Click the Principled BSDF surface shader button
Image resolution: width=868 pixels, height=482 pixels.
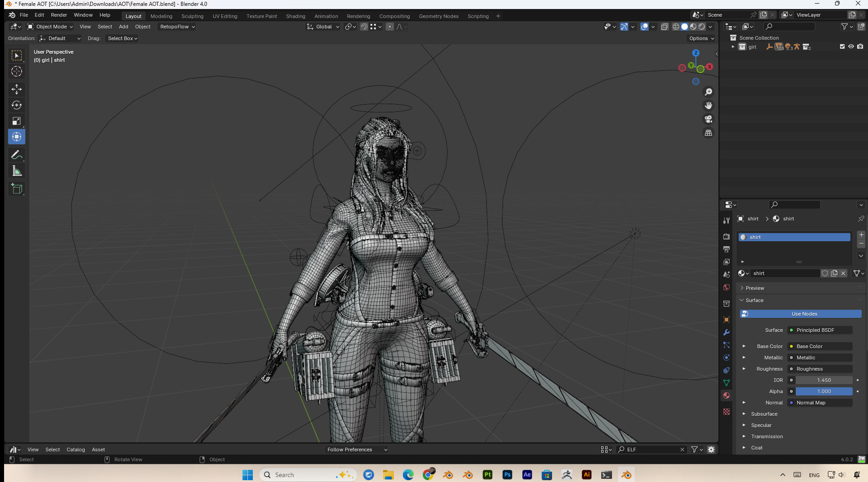coord(820,330)
